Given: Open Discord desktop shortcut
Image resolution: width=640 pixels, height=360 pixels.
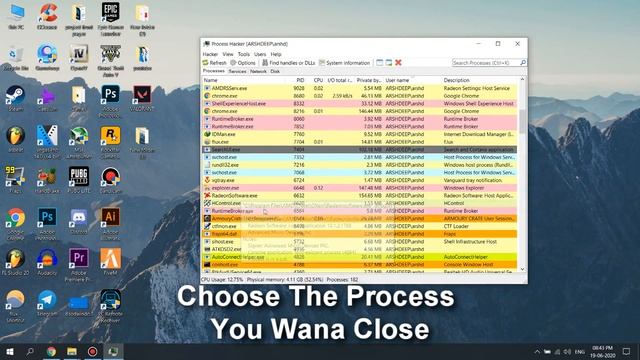Looking at the screenshot, I should point(79,221).
